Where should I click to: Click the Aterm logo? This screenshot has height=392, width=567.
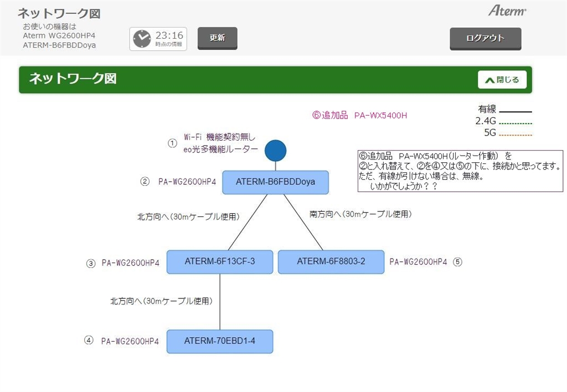507,11
